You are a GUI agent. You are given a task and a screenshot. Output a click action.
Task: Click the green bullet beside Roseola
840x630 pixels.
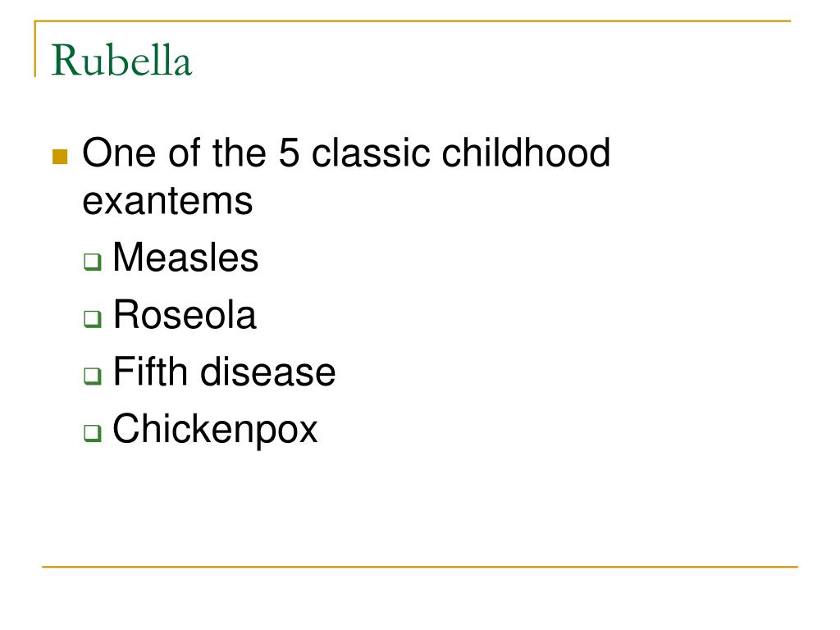click(x=93, y=319)
